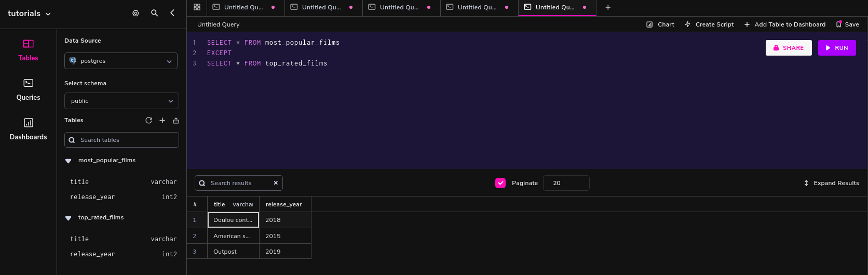868x275 pixels.
Task: Switch to the fourth Untitled Query tab
Action: [479, 8]
